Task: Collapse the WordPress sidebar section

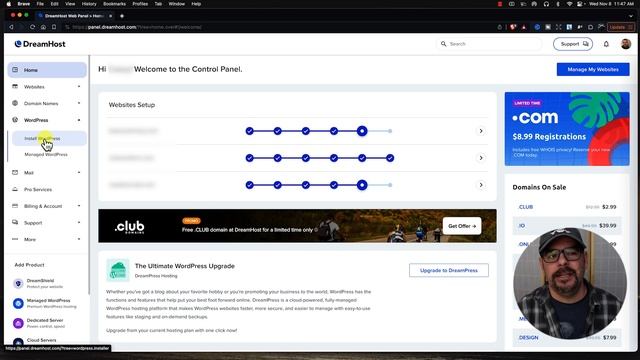Action: click(x=79, y=120)
